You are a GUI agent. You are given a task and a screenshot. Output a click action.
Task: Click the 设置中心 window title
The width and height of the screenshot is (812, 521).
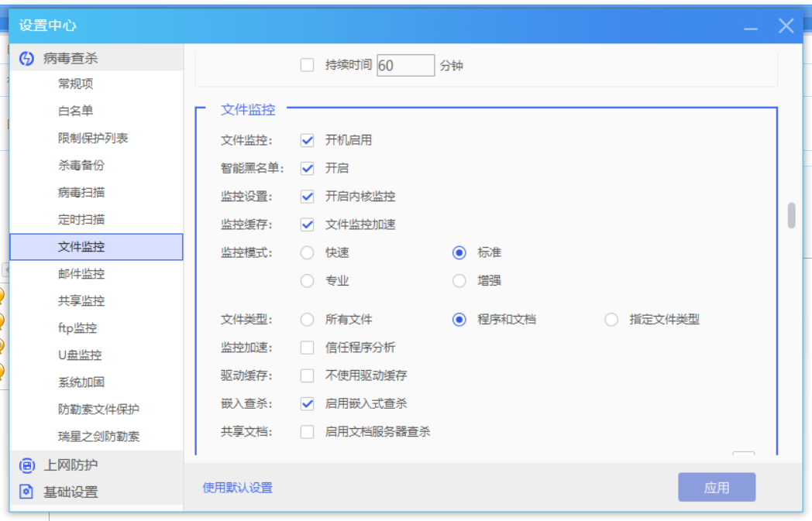point(47,26)
